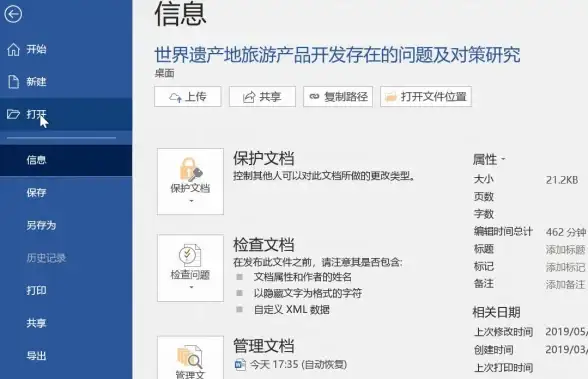Click the 文档属性和作者的姓名 bullet item
Image resolution: width=588 pixels, height=379 pixels.
pyautogui.click(x=303, y=277)
